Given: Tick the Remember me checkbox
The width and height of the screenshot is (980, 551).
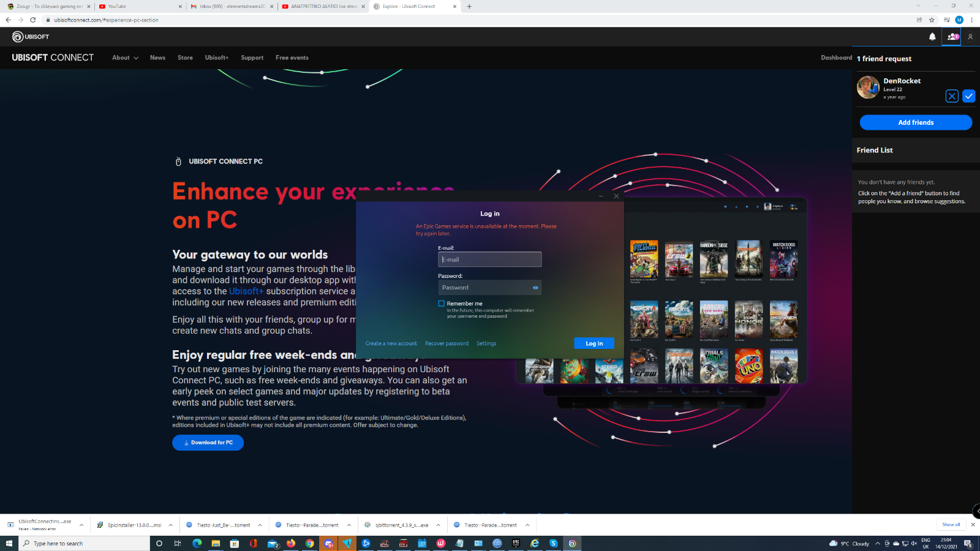Looking at the screenshot, I should (x=441, y=304).
